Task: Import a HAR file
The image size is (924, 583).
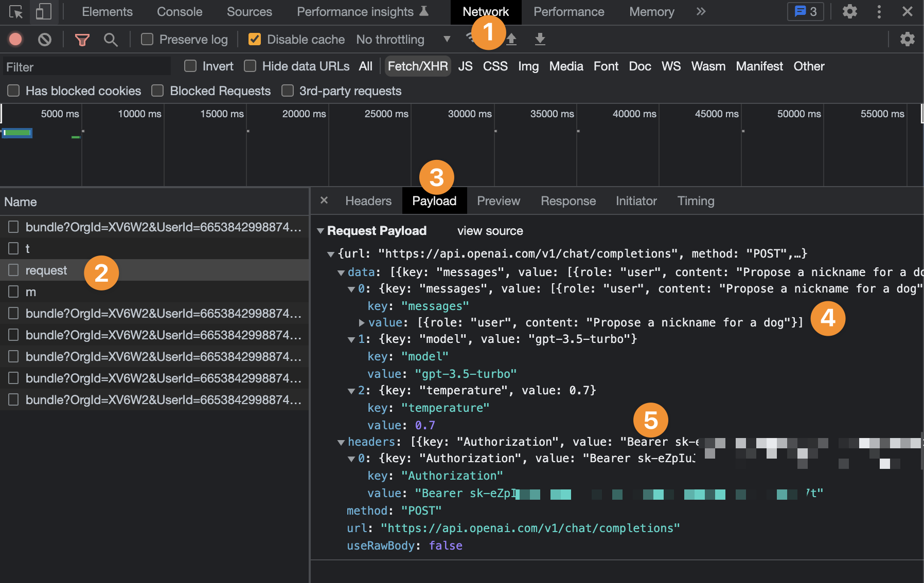Action: [511, 39]
